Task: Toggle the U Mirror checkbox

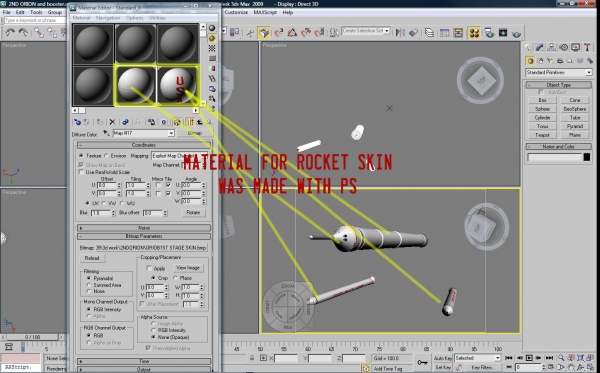Action: point(158,185)
